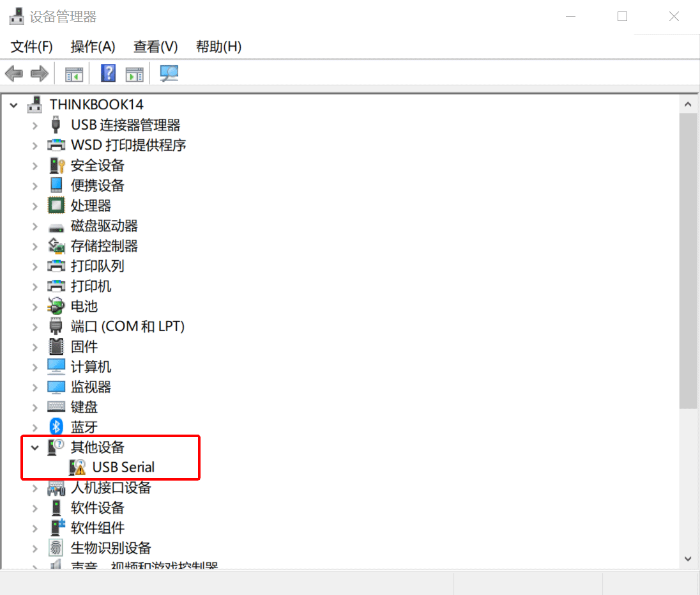Open Help via the question mark icon
700x595 pixels.
tap(107, 73)
